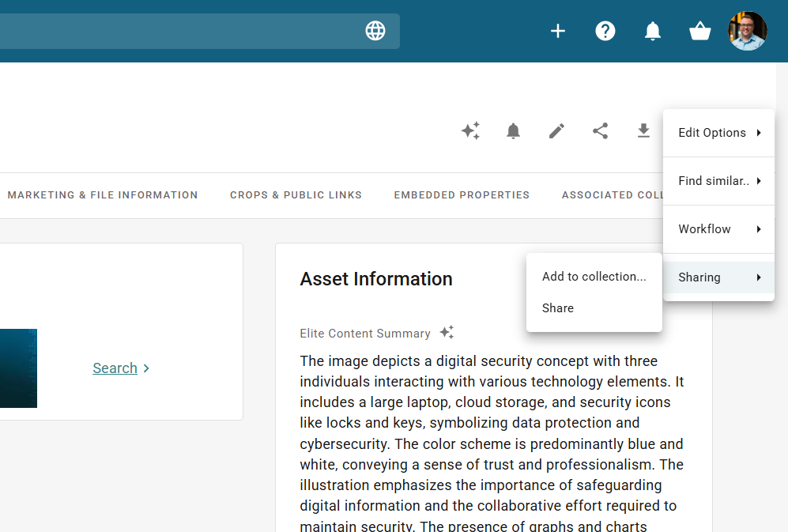The image size is (788, 532).
Task: Click the asset toolbar bell icon
Action: (x=514, y=131)
